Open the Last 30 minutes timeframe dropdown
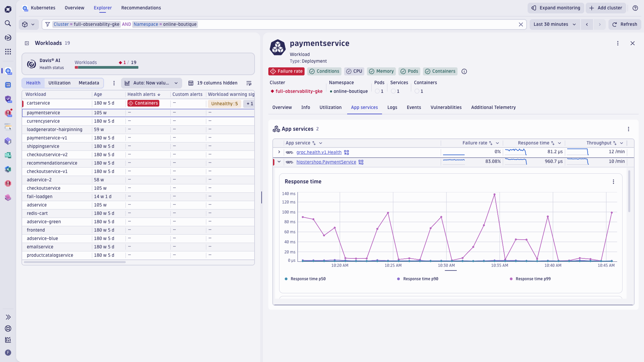 click(554, 24)
